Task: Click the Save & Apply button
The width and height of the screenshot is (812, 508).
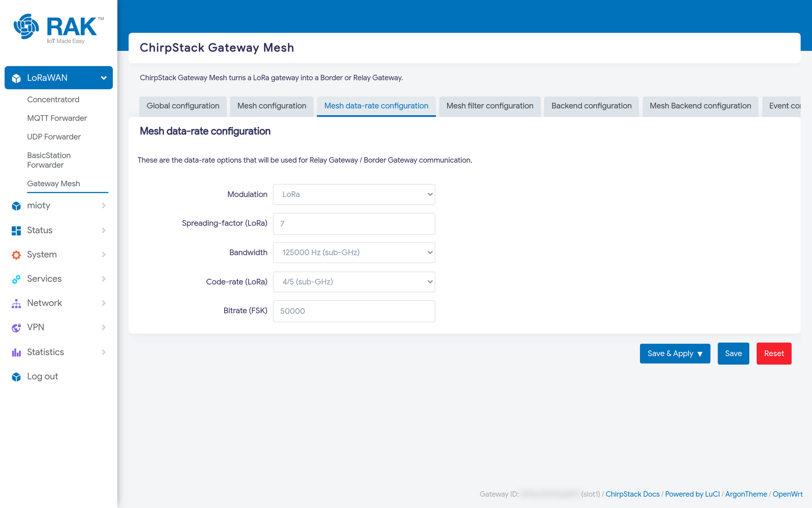Action: tap(675, 353)
